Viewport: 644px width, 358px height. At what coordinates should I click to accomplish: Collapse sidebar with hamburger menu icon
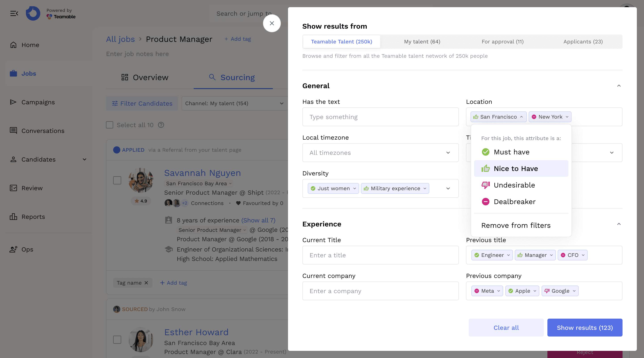14,13
